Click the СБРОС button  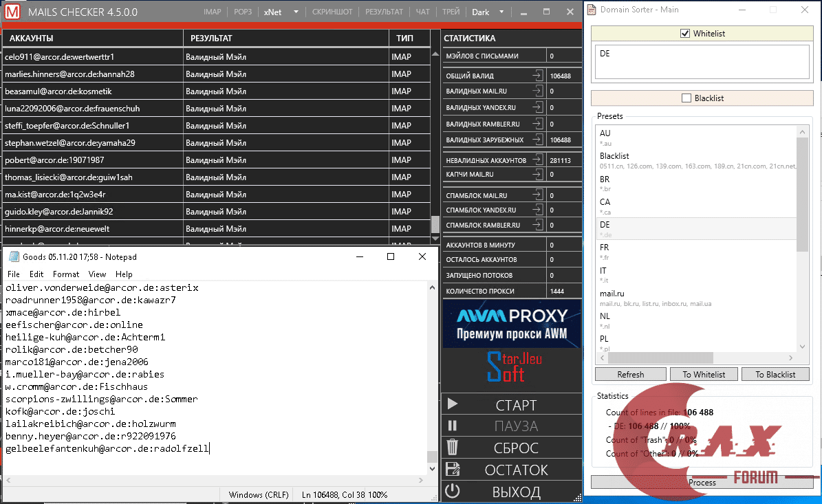(512, 448)
